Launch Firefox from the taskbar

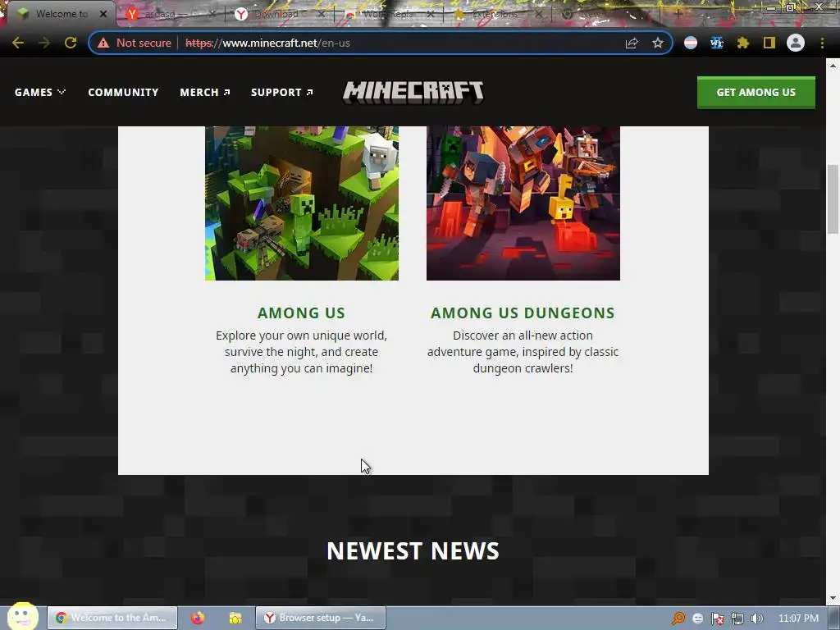point(198,618)
